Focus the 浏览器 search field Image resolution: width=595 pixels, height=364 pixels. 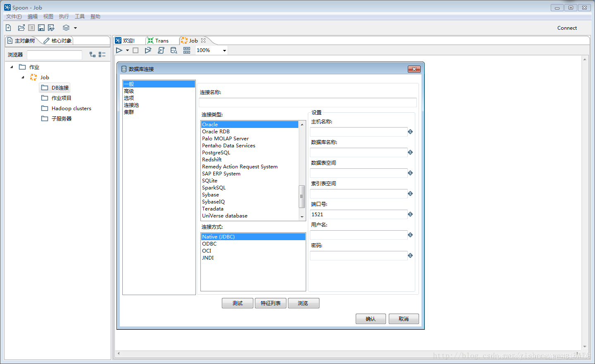[55, 55]
